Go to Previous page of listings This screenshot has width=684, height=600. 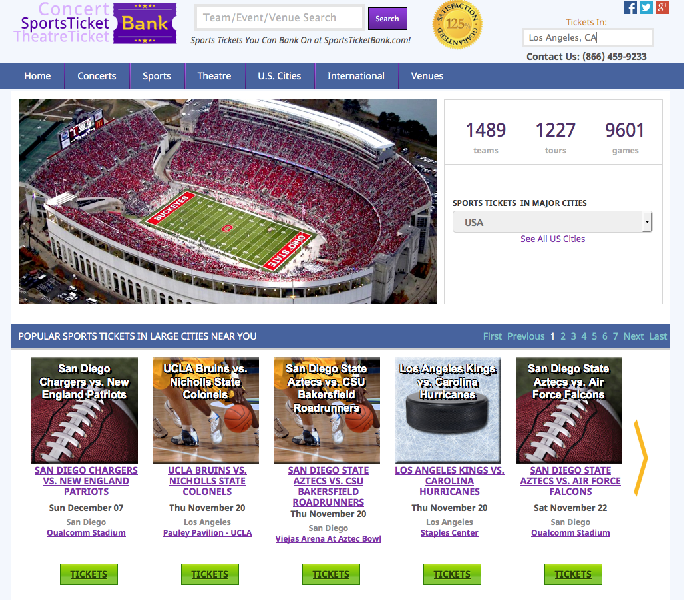(x=526, y=336)
